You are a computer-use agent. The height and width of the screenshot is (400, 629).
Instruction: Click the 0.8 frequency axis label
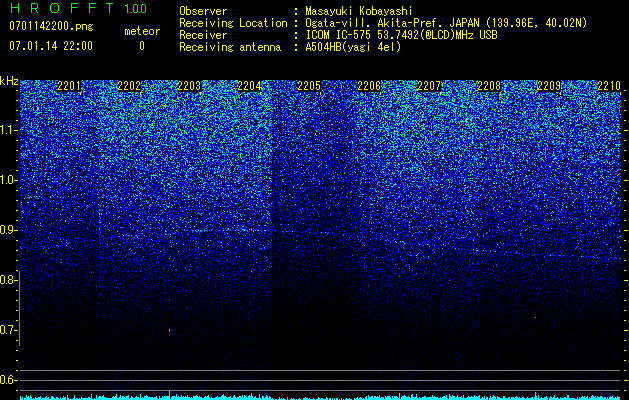point(7,280)
